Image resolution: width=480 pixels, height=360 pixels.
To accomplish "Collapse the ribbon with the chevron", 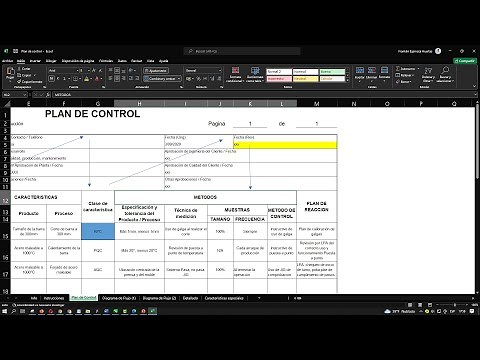I will click(x=475, y=86).
